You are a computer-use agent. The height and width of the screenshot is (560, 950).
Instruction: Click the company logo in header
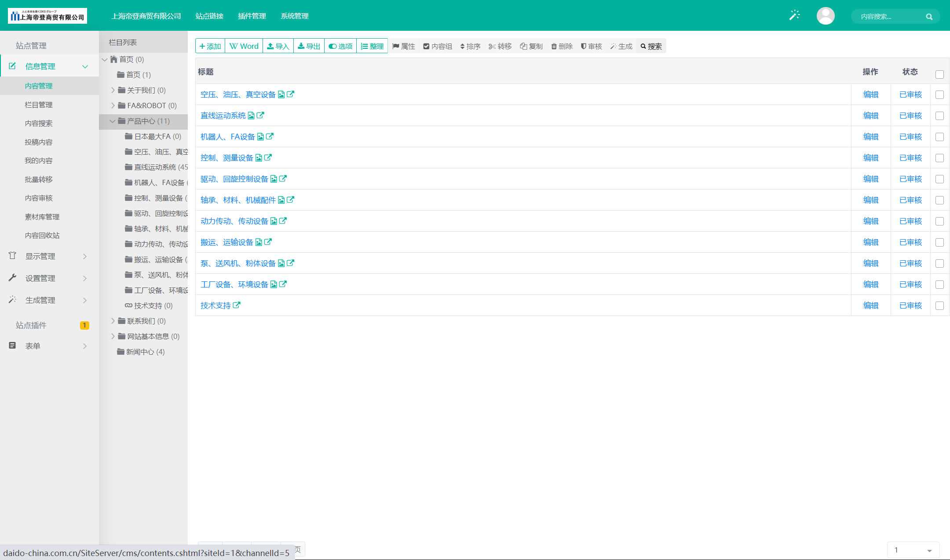click(x=47, y=16)
